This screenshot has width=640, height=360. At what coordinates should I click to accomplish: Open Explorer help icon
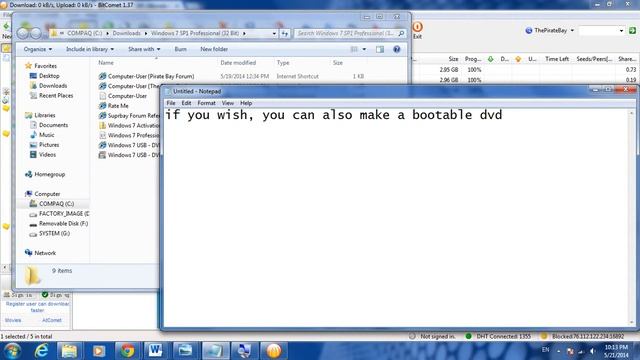point(396,49)
